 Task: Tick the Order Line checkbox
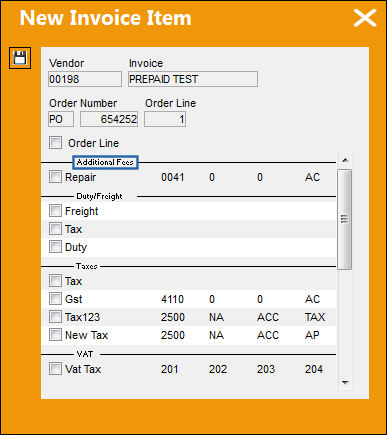click(x=55, y=143)
